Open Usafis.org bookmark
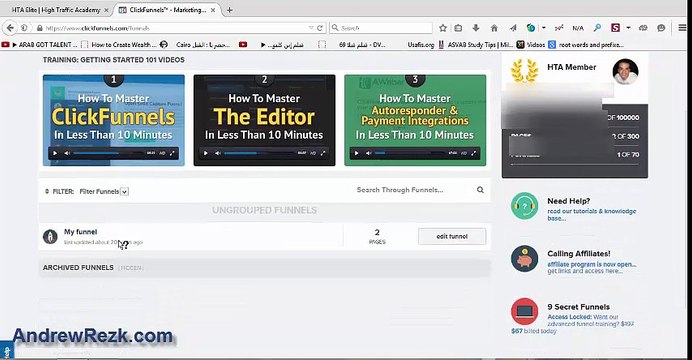The width and height of the screenshot is (692, 360). pos(421,45)
